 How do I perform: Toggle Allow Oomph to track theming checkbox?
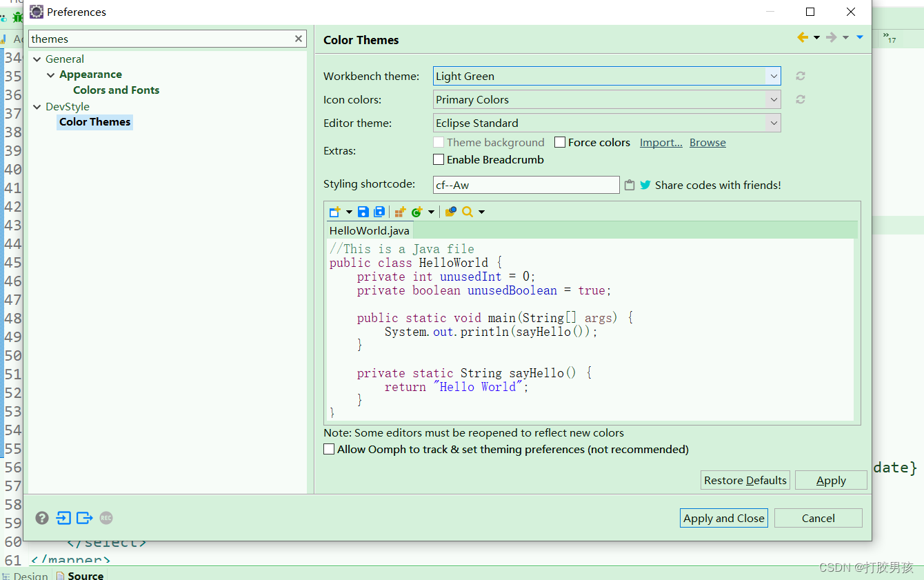point(329,449)
